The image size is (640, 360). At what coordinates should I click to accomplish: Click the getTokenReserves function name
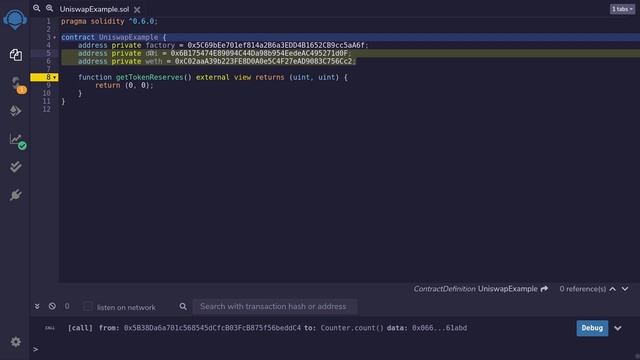tap(149, 77)
